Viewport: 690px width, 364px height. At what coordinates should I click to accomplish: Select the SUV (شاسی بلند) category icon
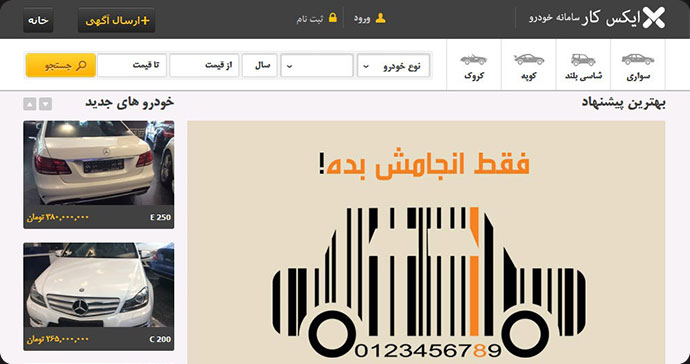click(x=583, y=59)
